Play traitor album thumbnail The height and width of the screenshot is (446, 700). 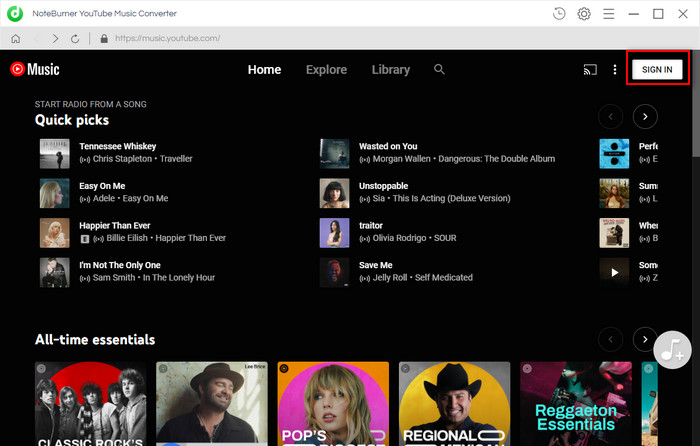(334, 233)
